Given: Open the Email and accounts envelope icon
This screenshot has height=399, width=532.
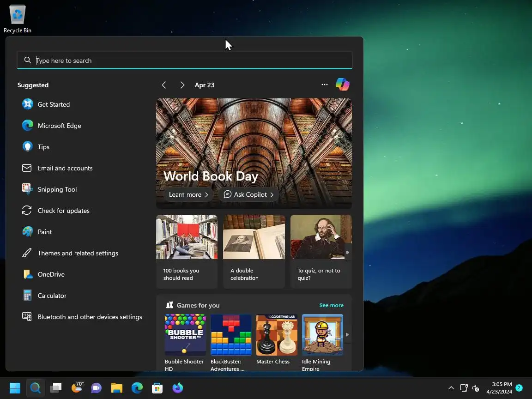Looking at the screenshot, I should (x=27, y=168).
